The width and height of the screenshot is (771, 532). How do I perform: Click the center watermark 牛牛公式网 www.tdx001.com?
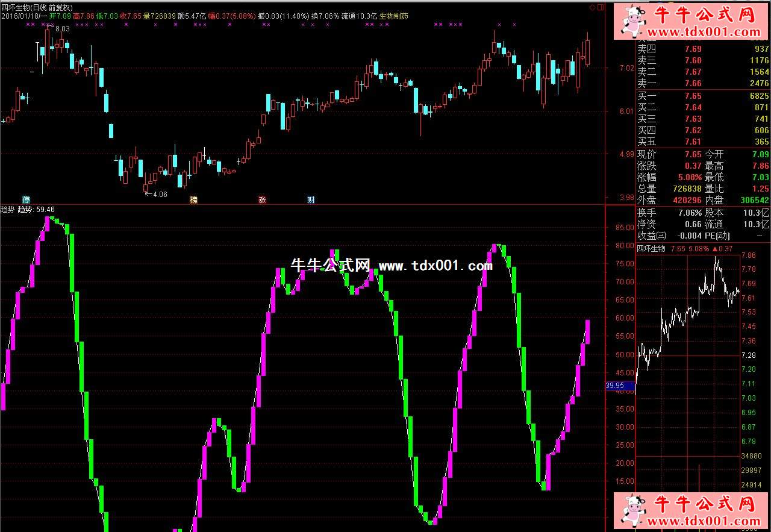392,266
